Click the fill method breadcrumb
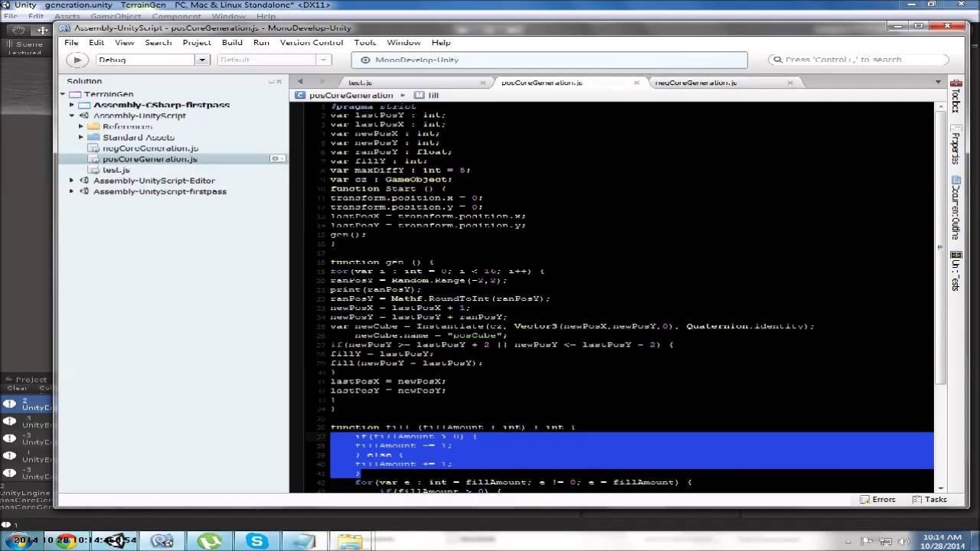 pos(427,96)
